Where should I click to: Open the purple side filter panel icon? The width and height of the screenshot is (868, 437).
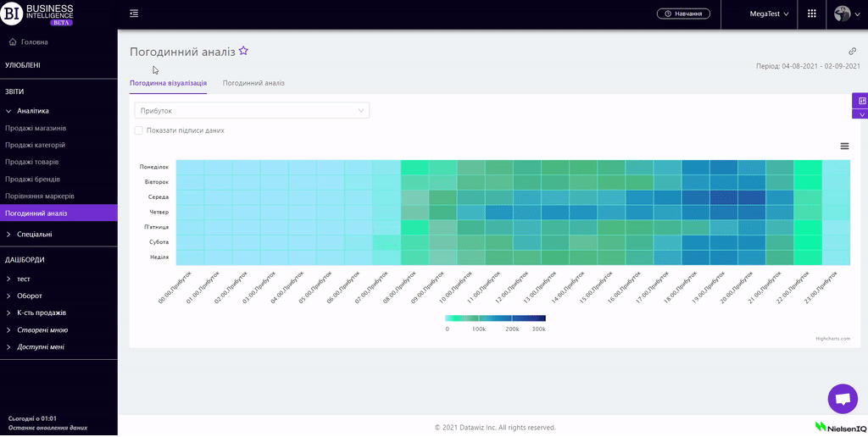[x=862, y=101]
